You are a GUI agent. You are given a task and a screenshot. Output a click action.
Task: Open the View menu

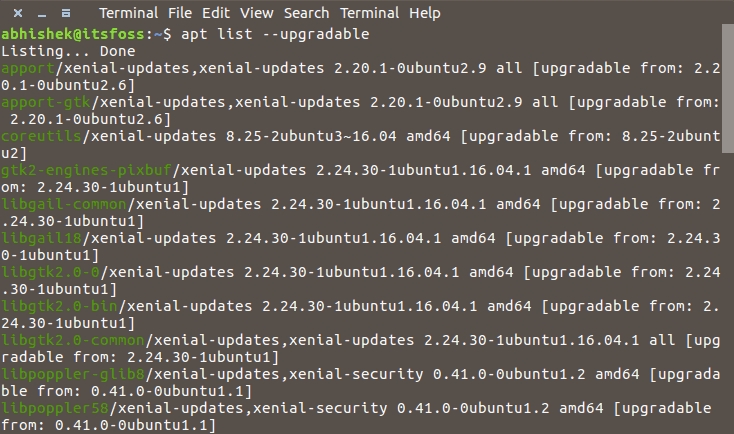257,14
